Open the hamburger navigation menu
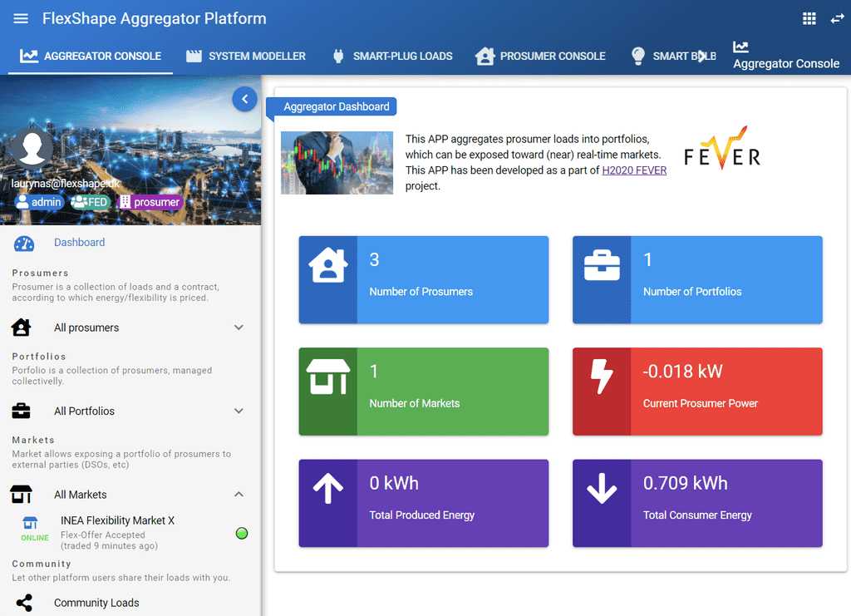Image resolution: width=851 pixels, height=616 pixels. [20, 17]
